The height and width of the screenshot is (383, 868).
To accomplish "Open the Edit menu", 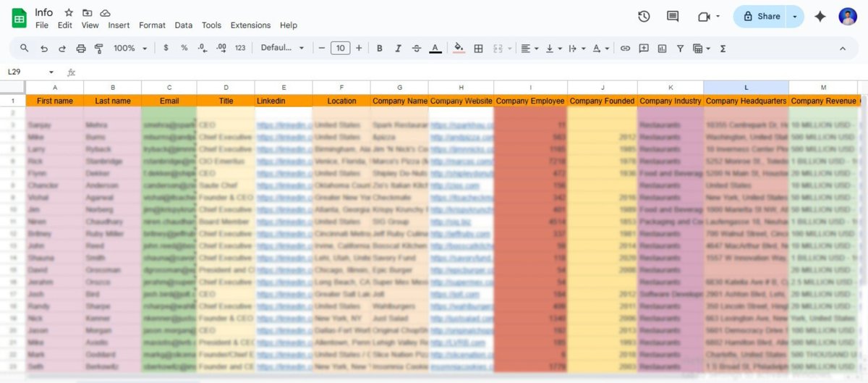I will (65, 25).
